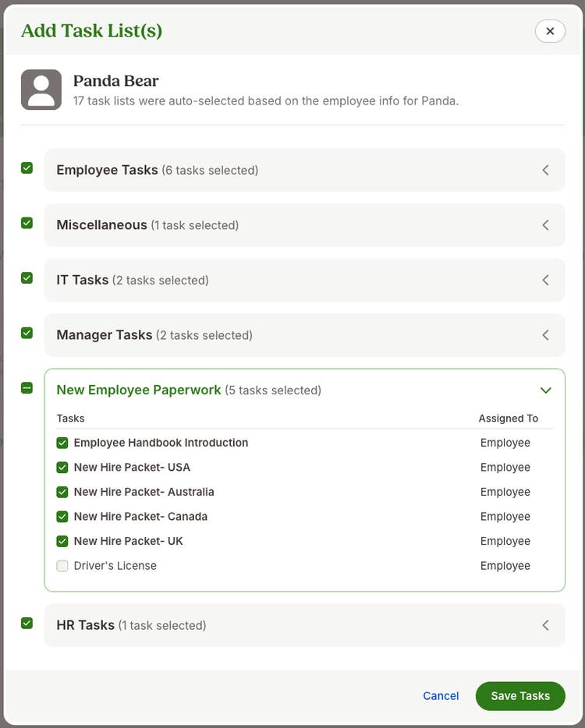Click the Save Tasks button
The width and height of the screenshot is (585, 728).
(x=520, y=696)
